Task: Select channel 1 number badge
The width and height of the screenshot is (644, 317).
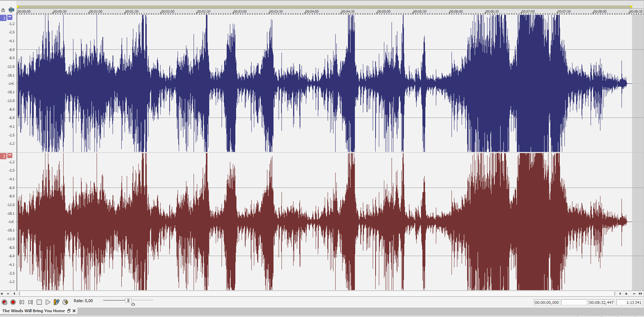Action: (x=4, y=18)
